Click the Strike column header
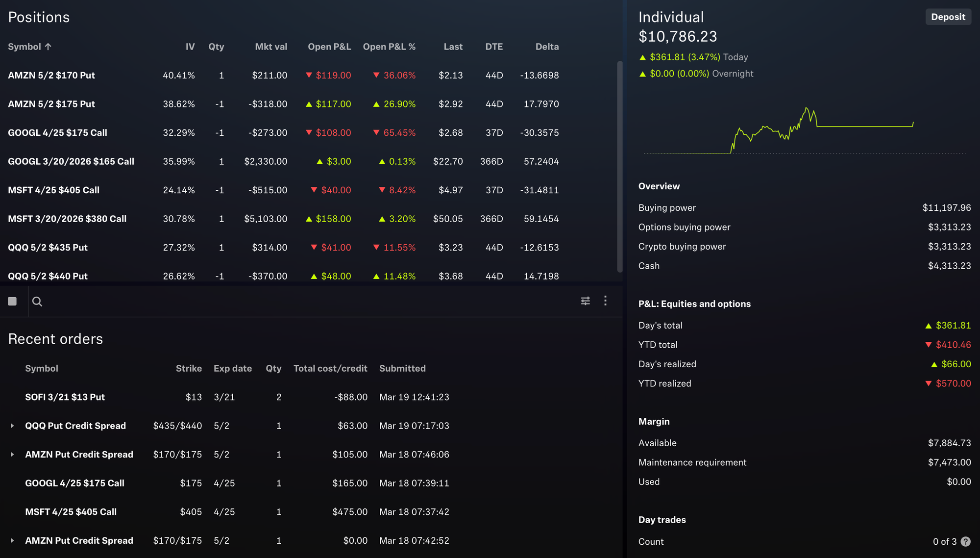Screen dimensions: 980x558 point(189,368)
